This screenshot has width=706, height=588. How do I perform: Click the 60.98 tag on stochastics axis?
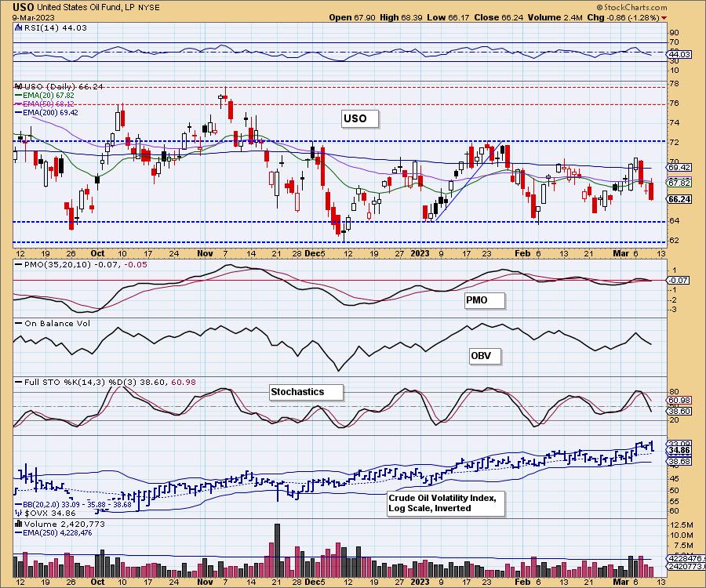(x=679, y=401)
